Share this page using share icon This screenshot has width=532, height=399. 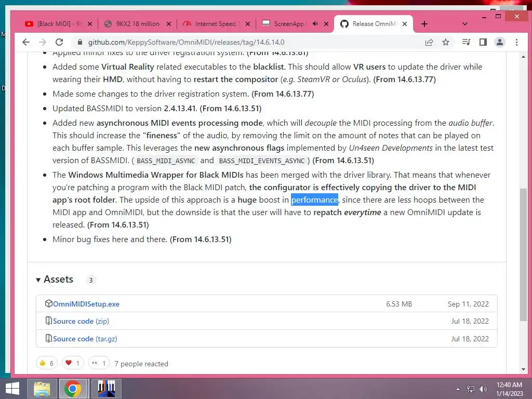coord(429,42)
